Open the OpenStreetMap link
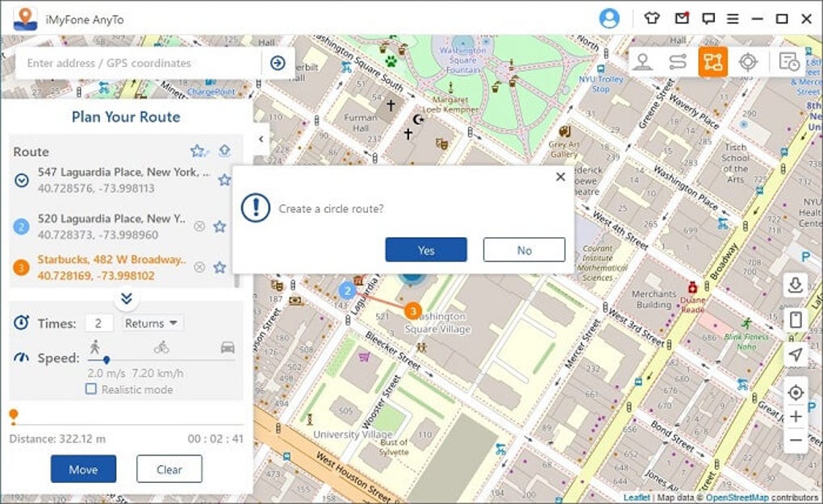The height and width of the screenshot is (504, 823). [737, 498]
